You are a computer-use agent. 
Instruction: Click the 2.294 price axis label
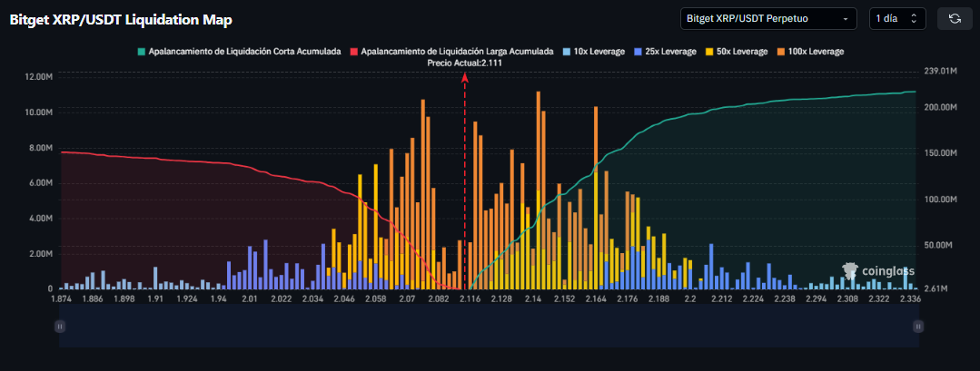(x=817, y=299)
